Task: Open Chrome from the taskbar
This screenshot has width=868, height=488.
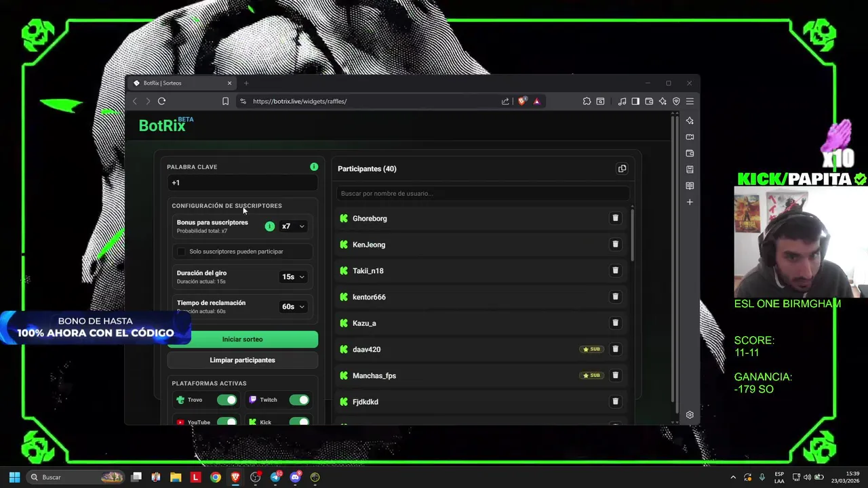Action: click(x=215, y=477)
